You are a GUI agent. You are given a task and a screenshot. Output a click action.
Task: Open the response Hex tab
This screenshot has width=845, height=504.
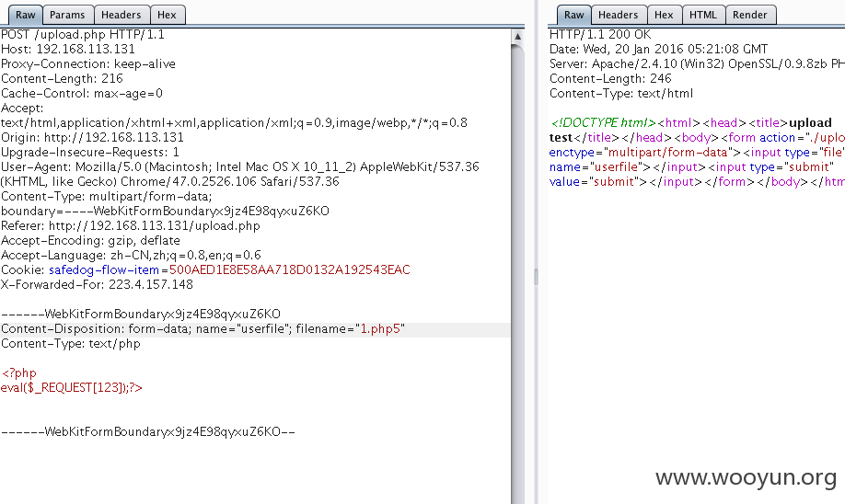point(664,15)
